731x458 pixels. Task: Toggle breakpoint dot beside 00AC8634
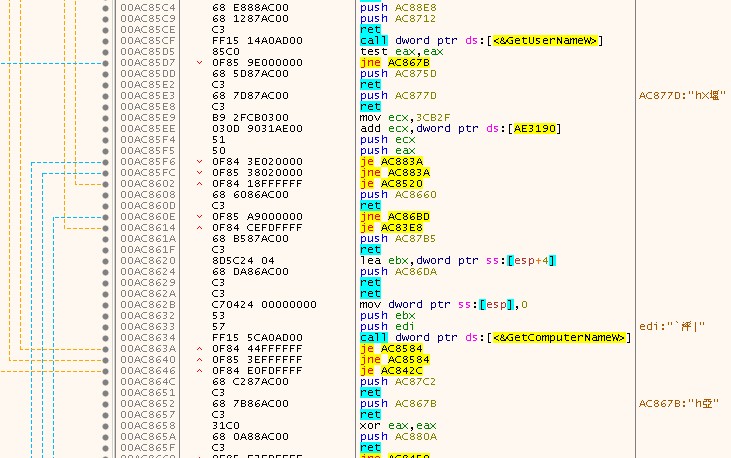(x=107, y=337)
